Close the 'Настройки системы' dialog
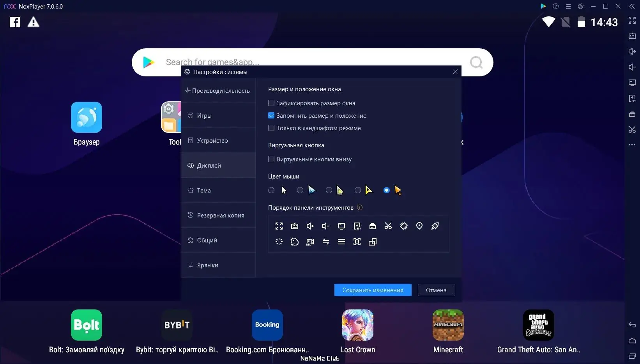Image resolution: width=640 pixels, height=364 pixels. [455, 72]
